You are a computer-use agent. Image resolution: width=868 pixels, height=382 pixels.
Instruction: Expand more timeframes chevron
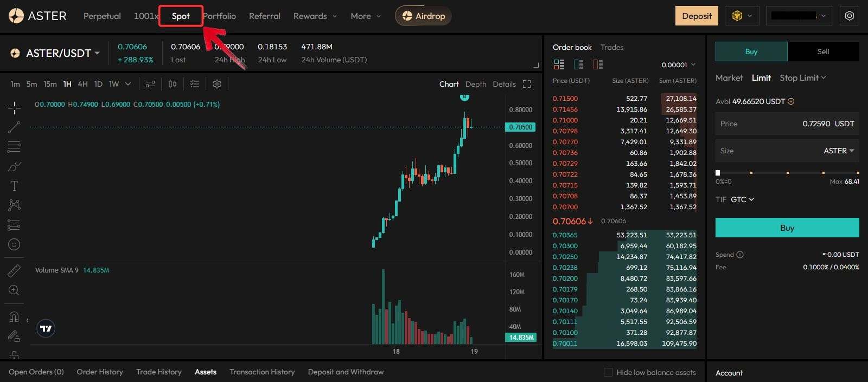128,84
